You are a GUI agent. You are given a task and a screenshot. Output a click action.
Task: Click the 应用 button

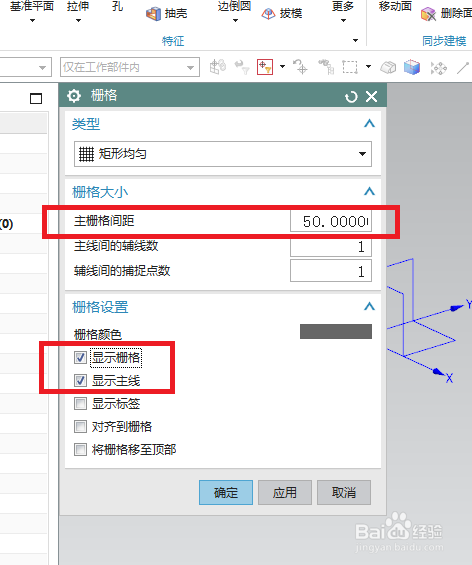pos(285,492)
